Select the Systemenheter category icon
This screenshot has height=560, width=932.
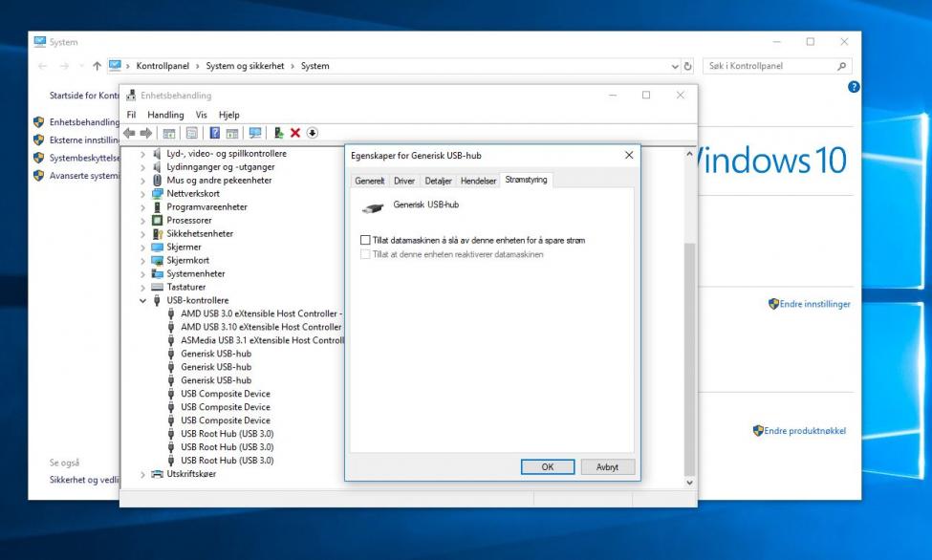click(157, 274)
